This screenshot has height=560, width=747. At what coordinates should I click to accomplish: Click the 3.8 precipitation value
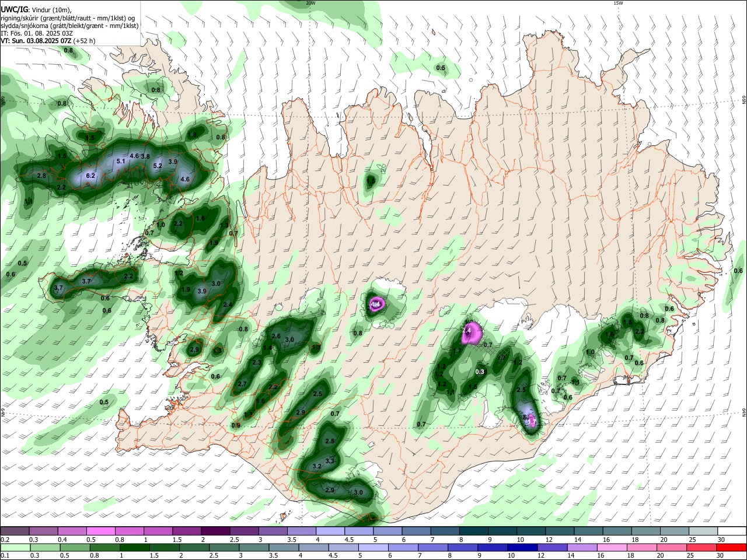(x=145, y=156)
